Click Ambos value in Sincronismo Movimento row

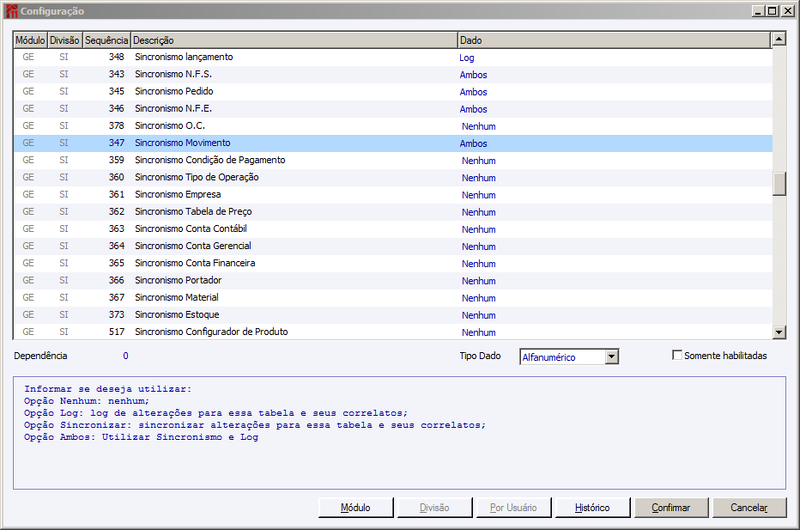(x=473, y=144)
